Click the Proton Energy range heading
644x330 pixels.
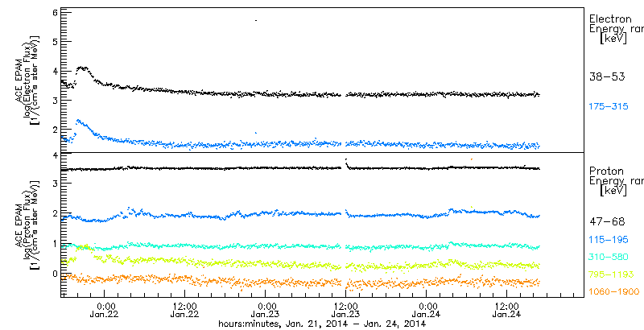616,180
